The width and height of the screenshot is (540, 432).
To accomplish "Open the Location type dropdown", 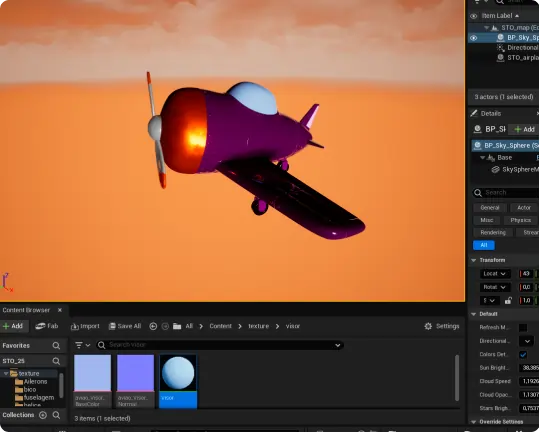I will [x=495, y=274].
